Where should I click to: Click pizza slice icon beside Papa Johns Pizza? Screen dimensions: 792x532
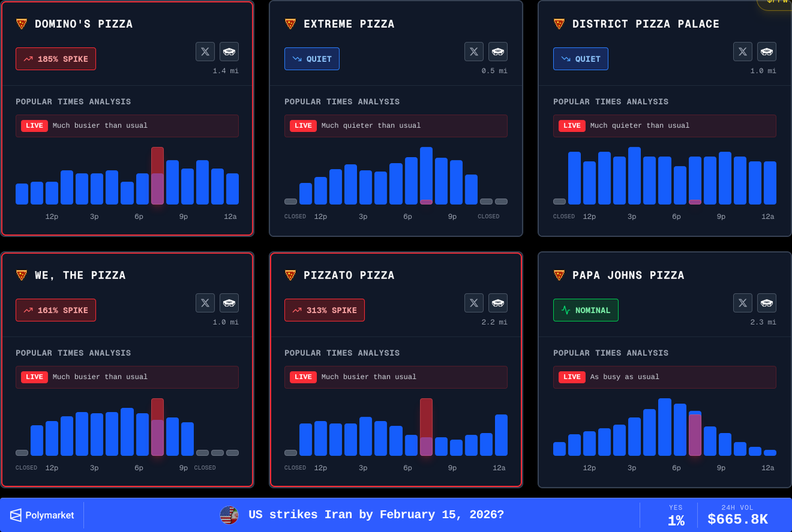point(559,275)
